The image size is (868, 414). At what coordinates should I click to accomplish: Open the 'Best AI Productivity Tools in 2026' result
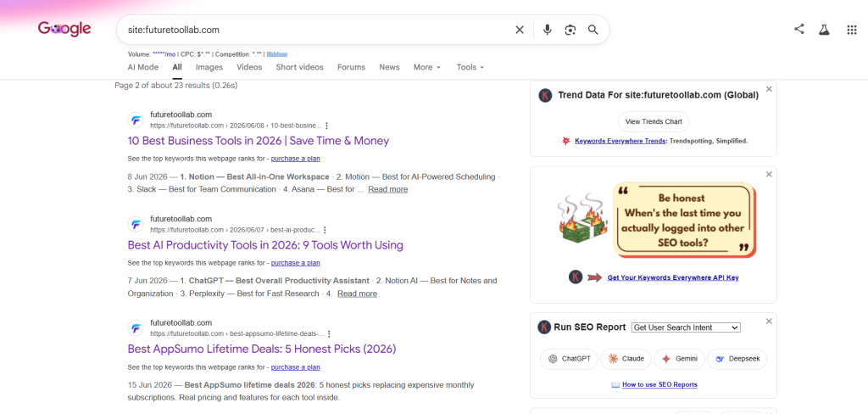[265, 245]
